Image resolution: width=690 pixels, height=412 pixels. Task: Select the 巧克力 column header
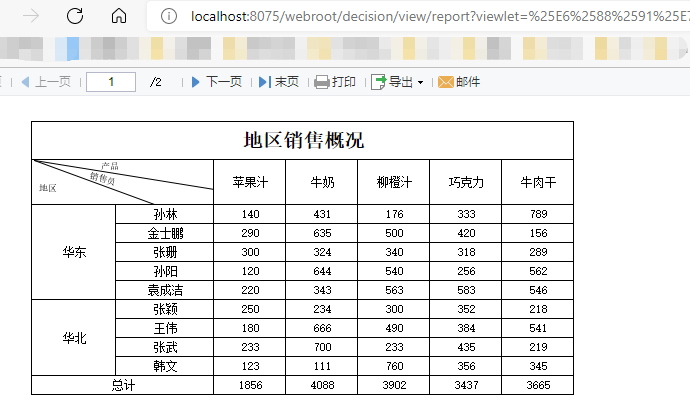coord(466,182)
